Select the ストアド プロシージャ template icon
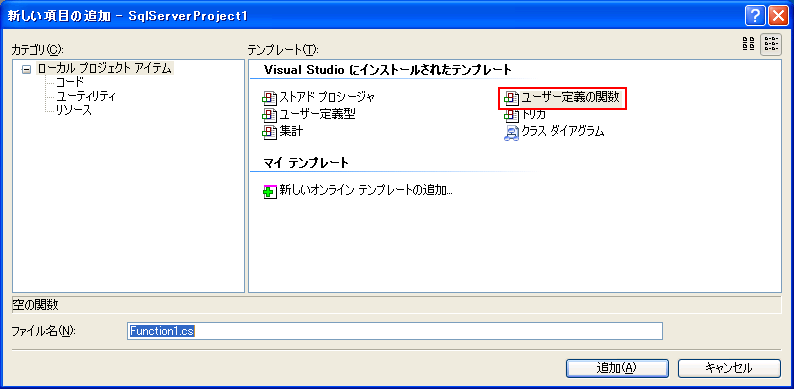The height and width of the screenshot is (389, 794). [269, 98]
